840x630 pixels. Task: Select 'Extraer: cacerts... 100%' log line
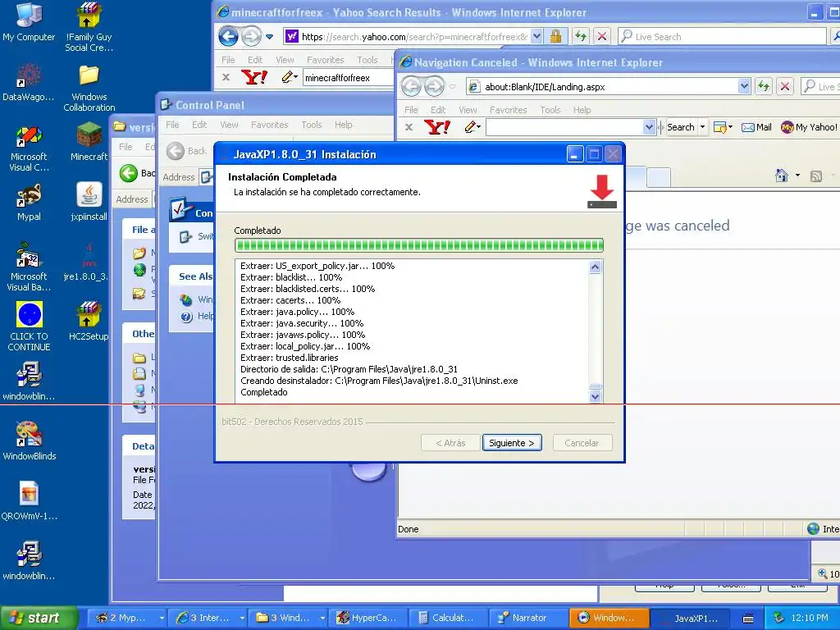pos(290,300)
